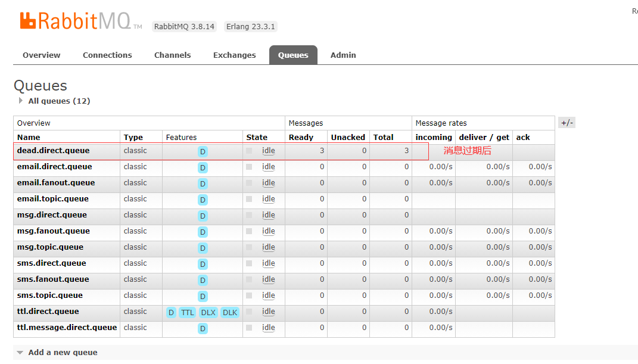Viewport: 638px width, 364px height.
Task: Click state indicator square for ttl.direct.queue
Action: [x=249, y=312]
